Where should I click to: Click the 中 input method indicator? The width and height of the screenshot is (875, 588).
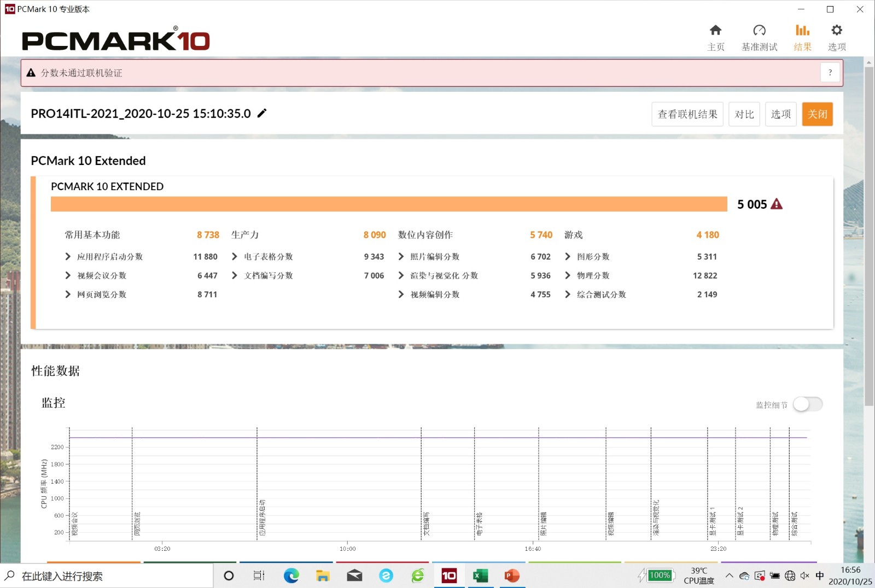coord(820,575)
